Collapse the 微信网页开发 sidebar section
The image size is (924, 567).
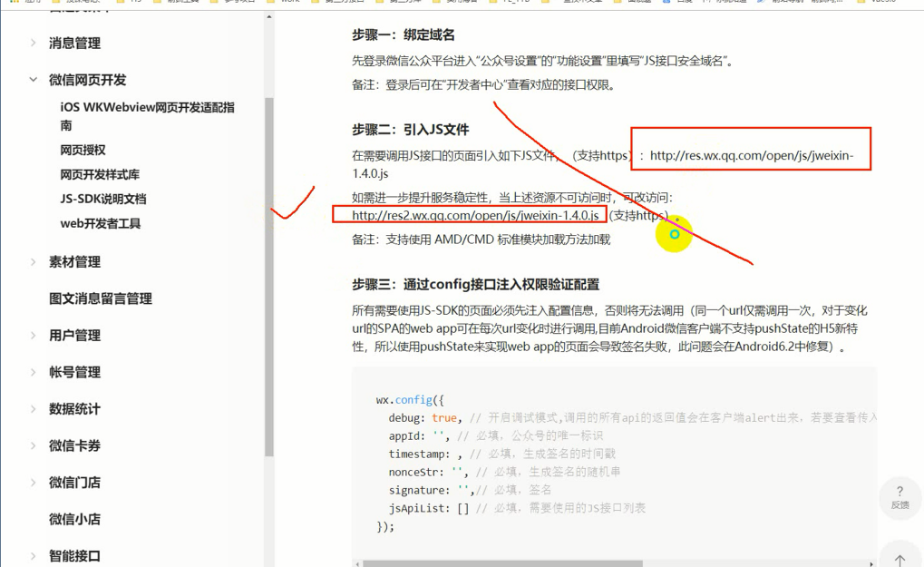tap(34, 80)
